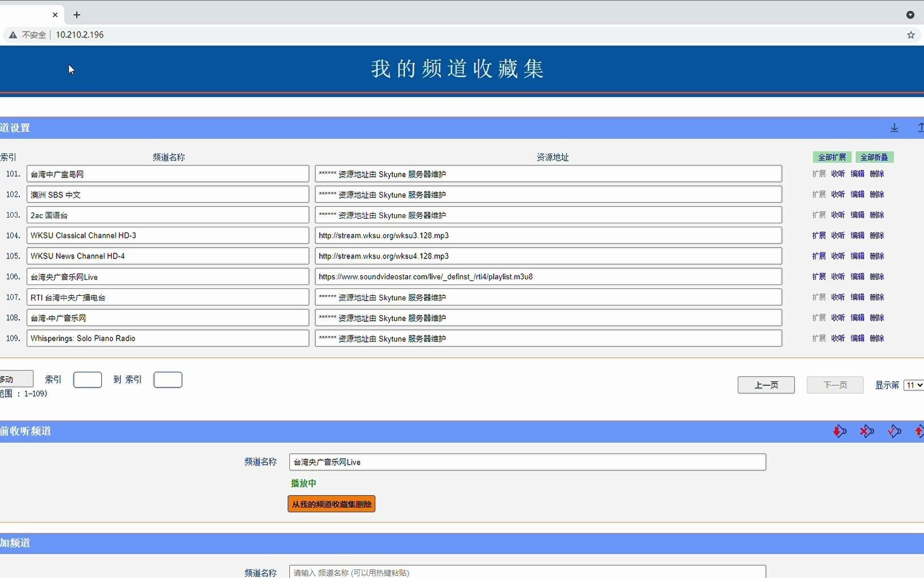Viewport: 924px width, 578px height.
Task: Click the 频道名称 column header in channel table
Action: [x=169, y=157]
